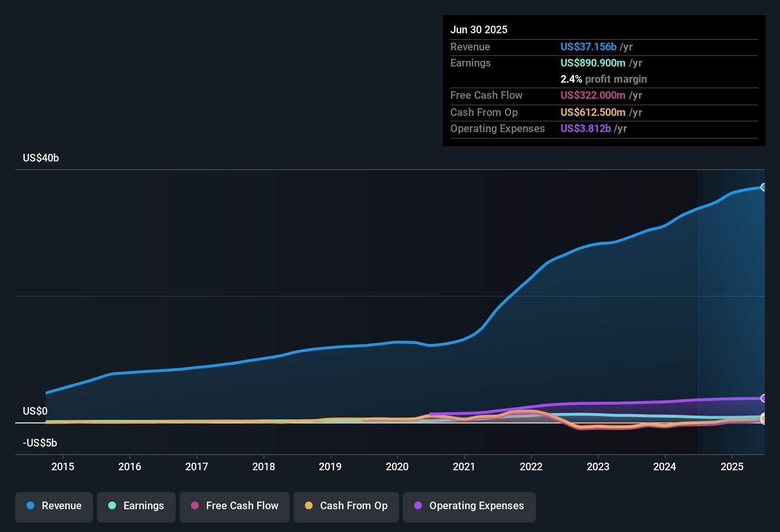The height and width of the screenshot is (532, 780).
Task: Click the Operating Expenses label in tooltip
Action: 497,128
